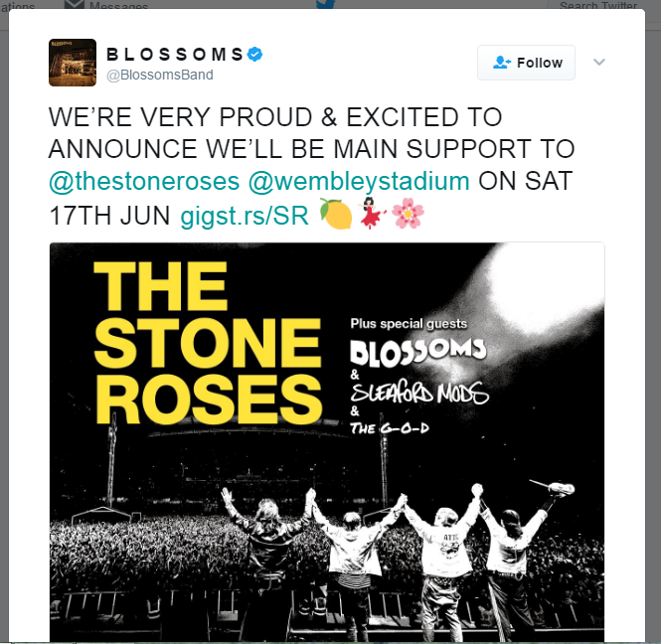The height and width of the screenshot is (644, 661).
Task: Click the lemon emoji in the tweet
Action: 336,214
